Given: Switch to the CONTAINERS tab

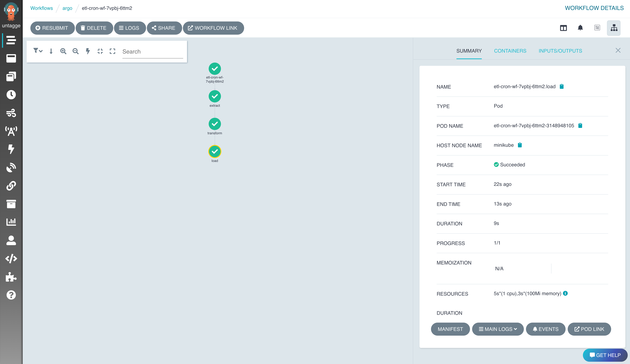Looking at the screenshot, I should click(x=510, y=51).
